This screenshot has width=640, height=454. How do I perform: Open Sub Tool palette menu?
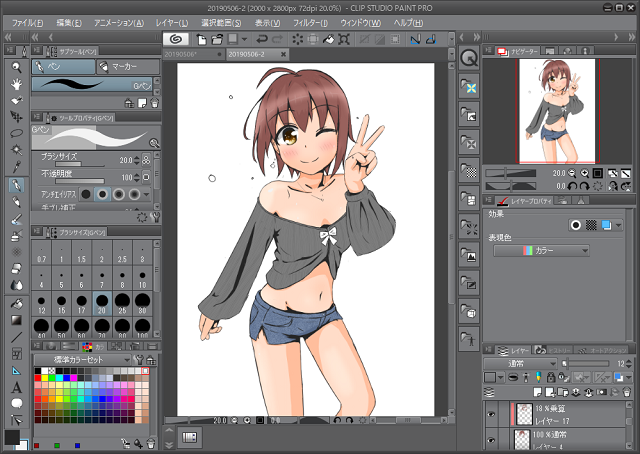(x=37, y=50)
